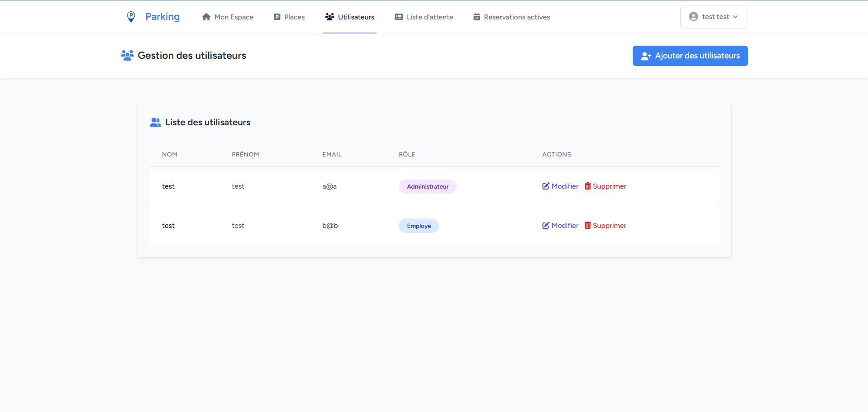
Task: Click the list icon beside Liste d'attente
Action: click(x=399, y=17)
